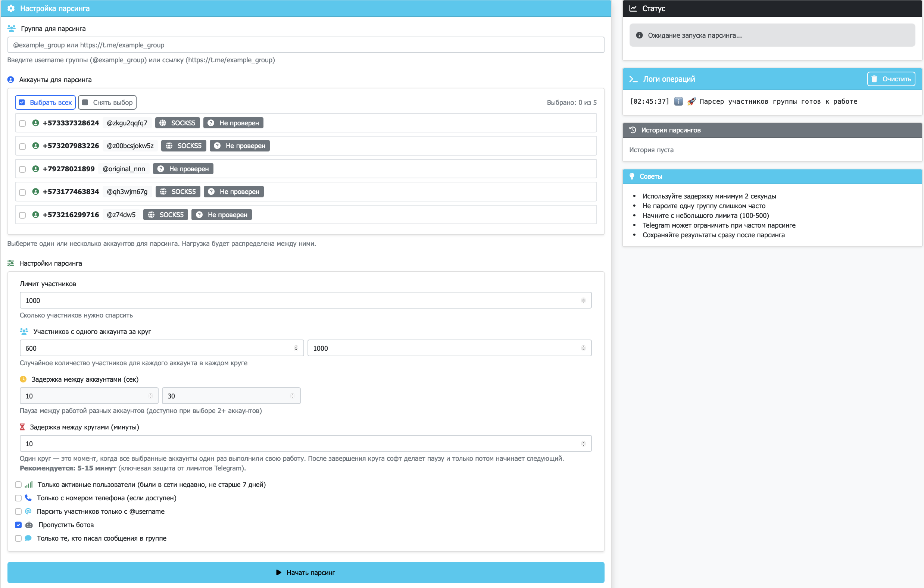Click the lightbulb icon next to Советы

(631, 176)
